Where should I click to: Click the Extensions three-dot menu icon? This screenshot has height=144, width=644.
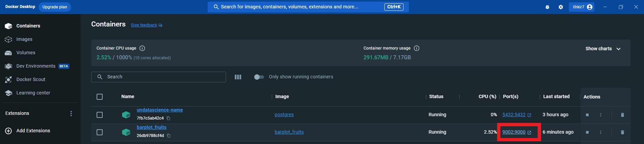click(x=71, y=114)
